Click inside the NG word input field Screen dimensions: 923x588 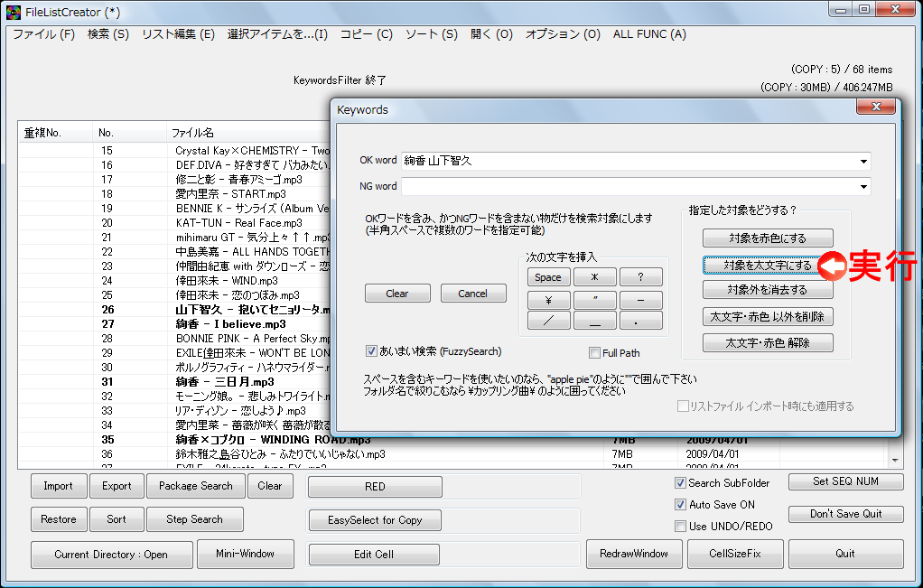(632, 187)
